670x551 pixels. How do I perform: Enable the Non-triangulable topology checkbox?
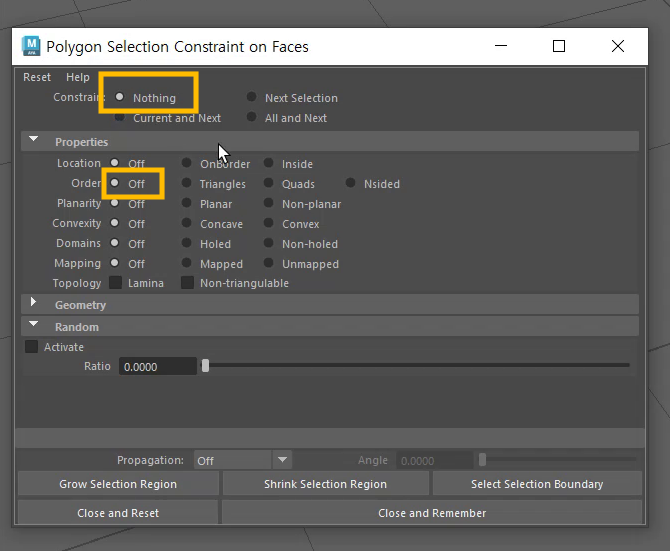[x=187, y=283]
